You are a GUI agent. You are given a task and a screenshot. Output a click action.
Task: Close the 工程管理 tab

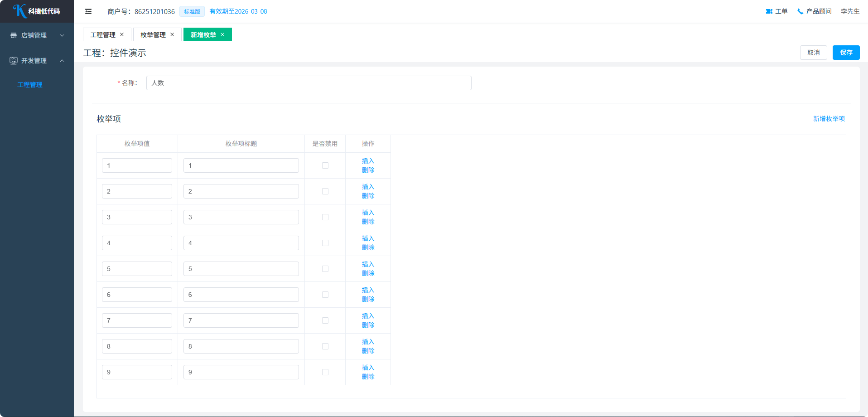click(122, 34)
